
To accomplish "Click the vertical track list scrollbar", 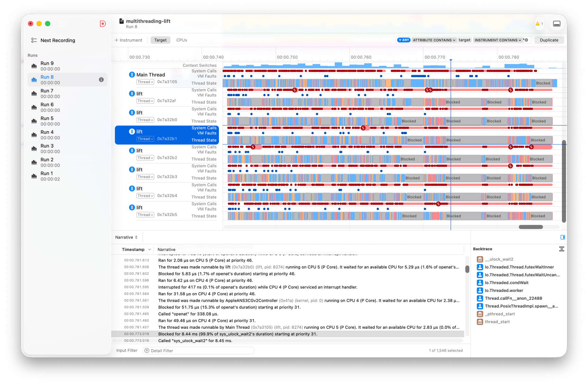I will [564, 181].
